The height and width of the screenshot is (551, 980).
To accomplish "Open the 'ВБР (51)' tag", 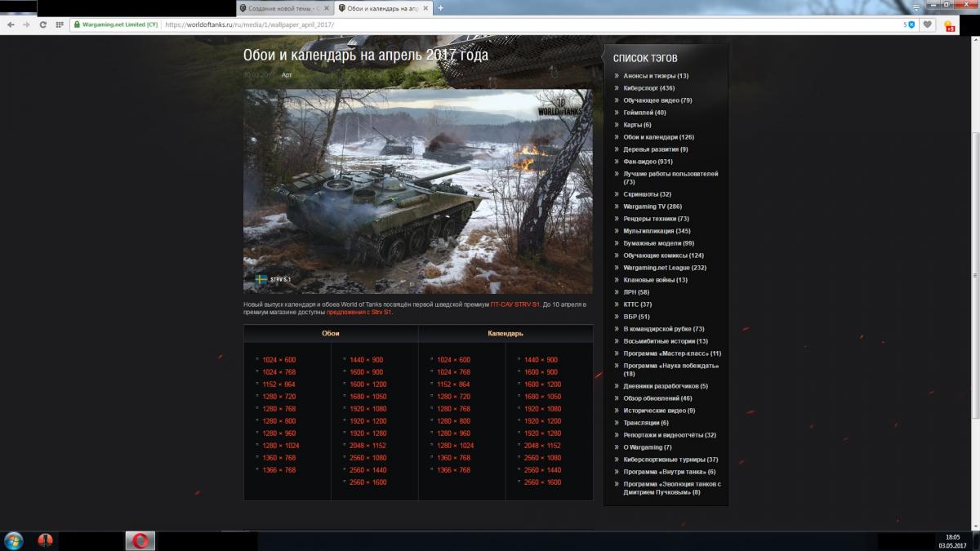I will pos(636,317).
